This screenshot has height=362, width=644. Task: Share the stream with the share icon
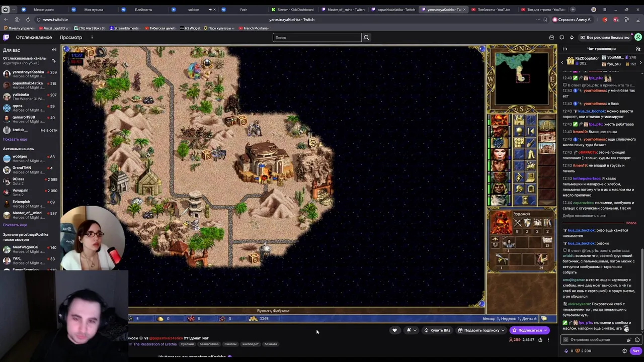pyautogui.click(x=540, y=340)
